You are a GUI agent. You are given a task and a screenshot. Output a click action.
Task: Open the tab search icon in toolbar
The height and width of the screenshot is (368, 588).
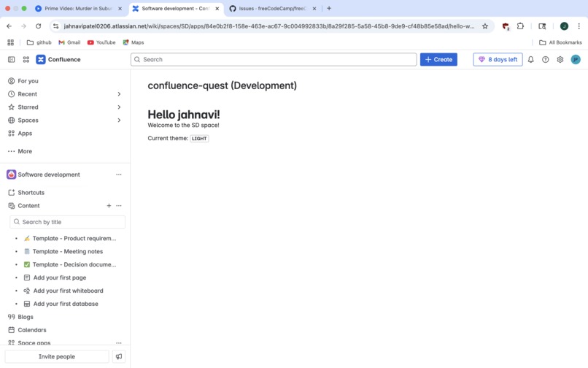pyautogui.click(x=542, y=26)
